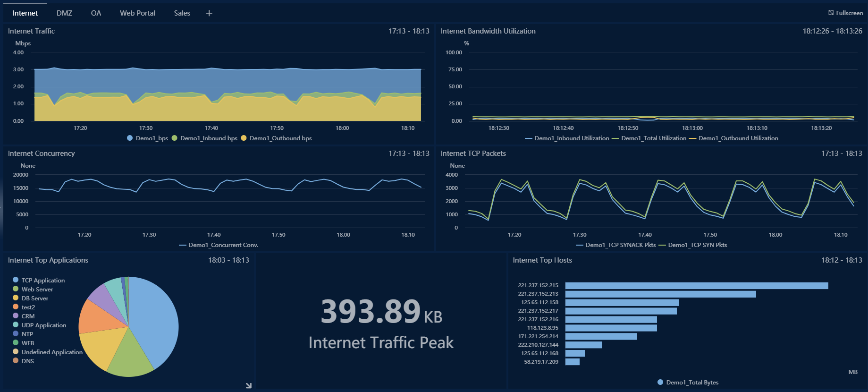Toggle Demo1_Total Utilization legend

(649, 138)
